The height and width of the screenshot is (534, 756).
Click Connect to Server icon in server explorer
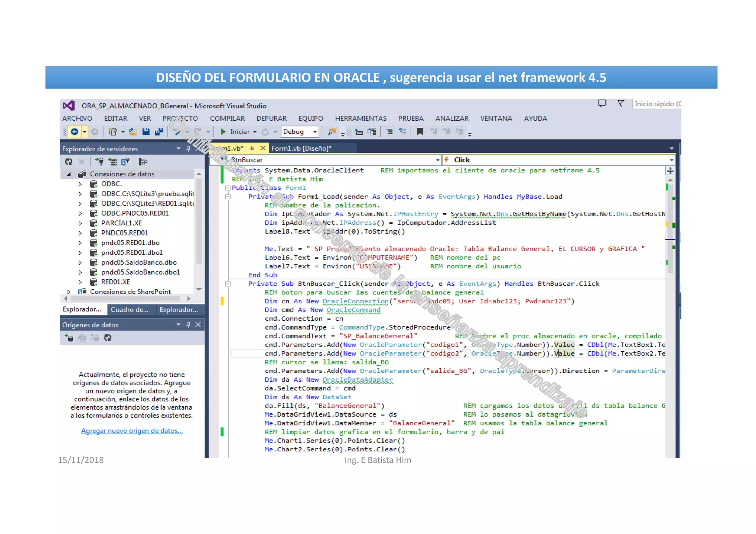click(113, 162)
